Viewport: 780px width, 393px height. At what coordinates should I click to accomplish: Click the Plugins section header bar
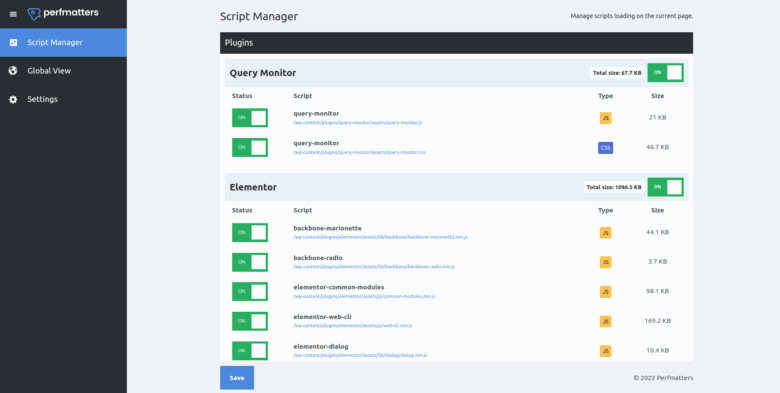457,43
